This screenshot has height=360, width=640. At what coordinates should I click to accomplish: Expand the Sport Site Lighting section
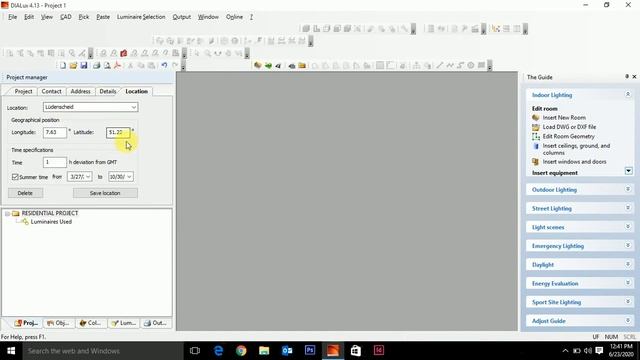[x=628, y=302]
